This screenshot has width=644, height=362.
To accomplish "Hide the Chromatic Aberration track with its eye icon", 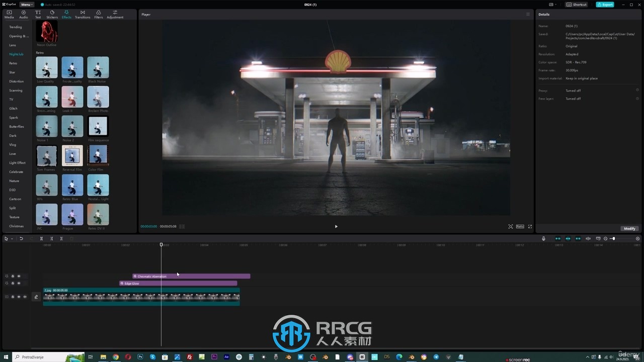I will click(19, 276).
